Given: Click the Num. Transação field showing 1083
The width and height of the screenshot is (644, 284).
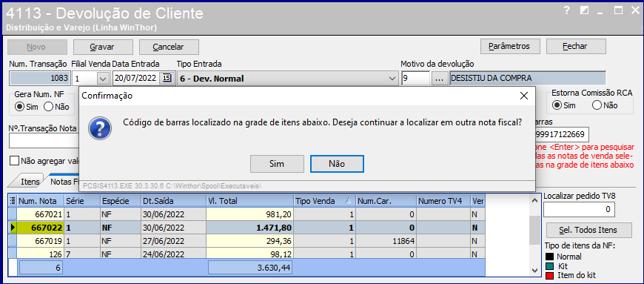Looking at the screenshot, I should pos(39,78).
